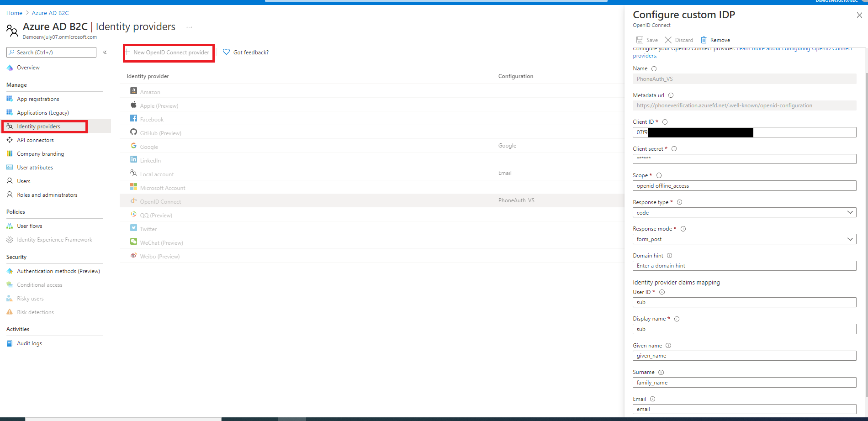
Task: Click the Got feedback? link
Action: pyautogui.click(x=251, y=53)
